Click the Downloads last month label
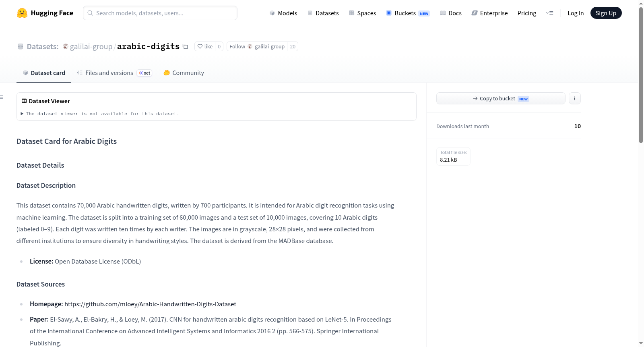The image size is (644, 347). pos(463,126)
